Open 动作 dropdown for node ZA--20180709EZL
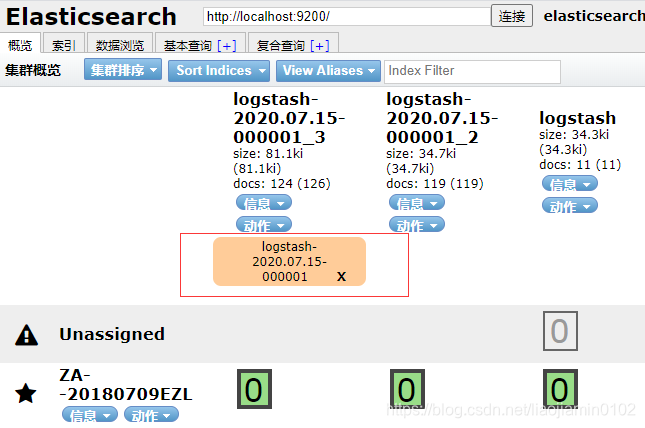Image resolution: width=645 pixels, height=428 pixels. coord(151,414)
